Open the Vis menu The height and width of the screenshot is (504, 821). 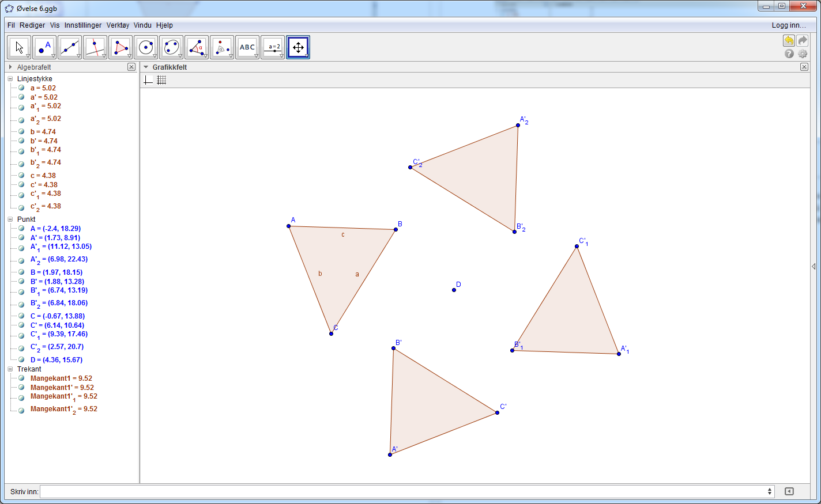[x=55, y=25]
